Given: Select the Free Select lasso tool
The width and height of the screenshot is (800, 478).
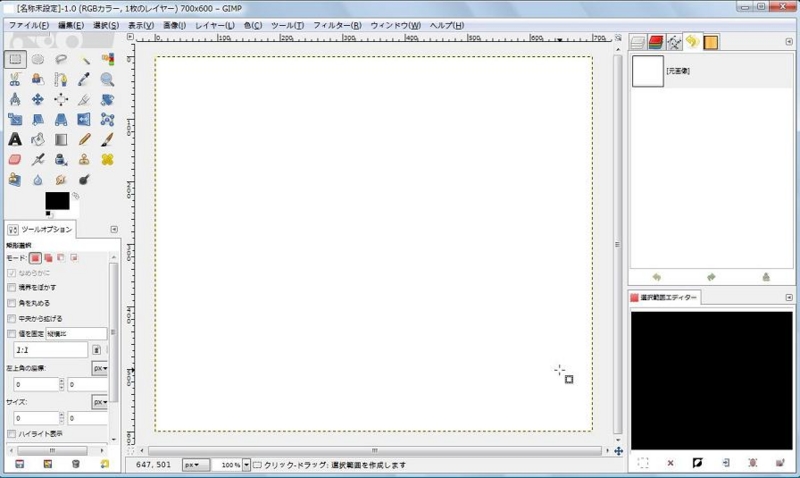Looking at the screenshot, I should (x=61, y=59).
